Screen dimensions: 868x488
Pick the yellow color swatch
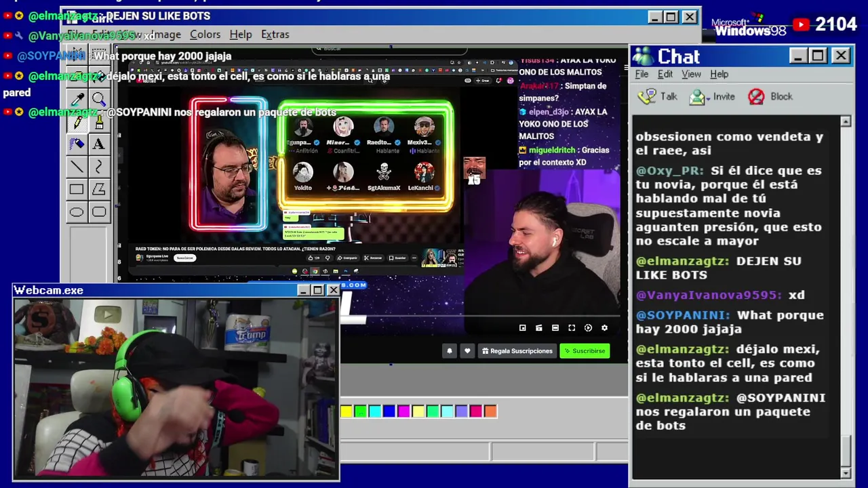pos(347,411)
